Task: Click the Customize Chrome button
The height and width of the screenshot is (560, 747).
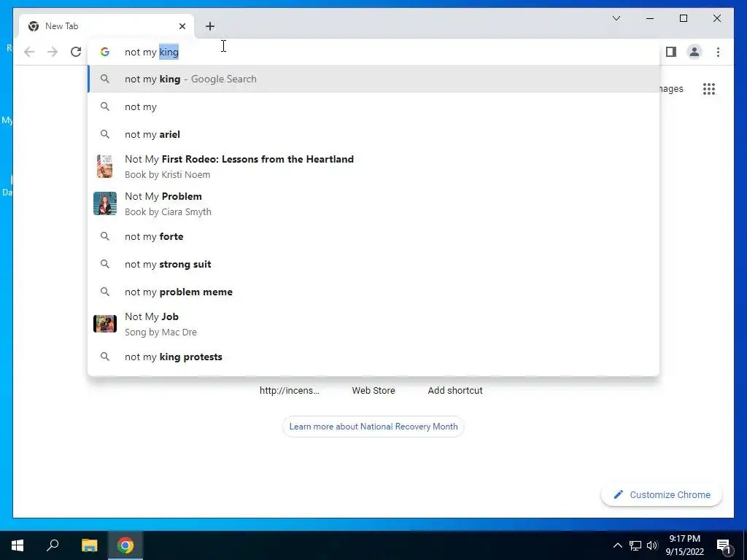Action: coord(662,495)
